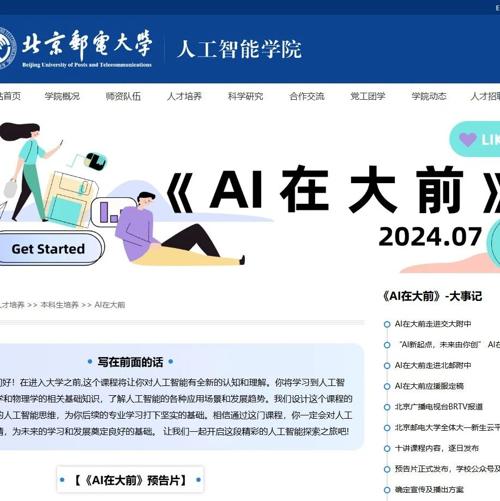Click the Get Started button on banner

point(48,249)
